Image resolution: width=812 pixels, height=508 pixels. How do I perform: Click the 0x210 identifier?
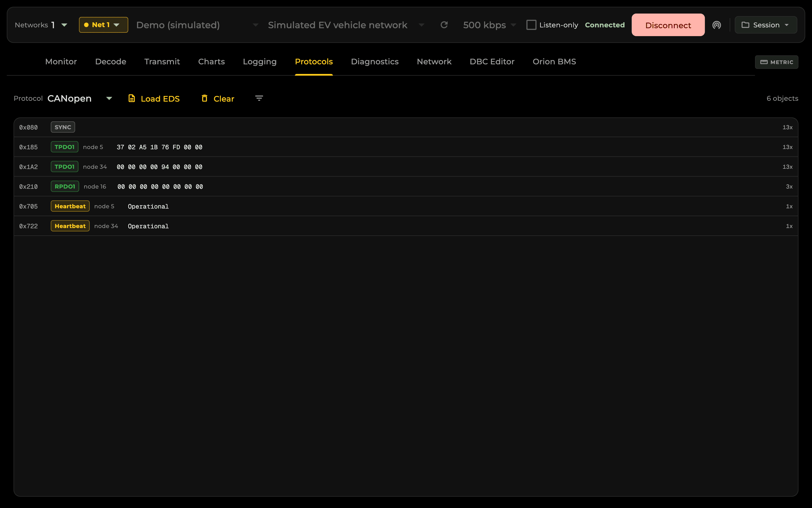pos(28,187)
